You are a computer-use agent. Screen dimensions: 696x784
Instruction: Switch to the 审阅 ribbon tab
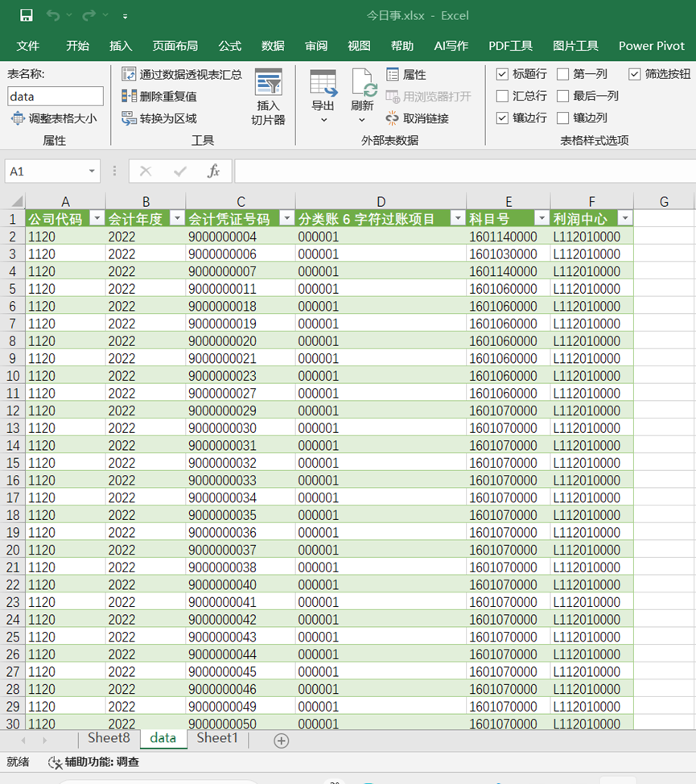click(316, 46)
